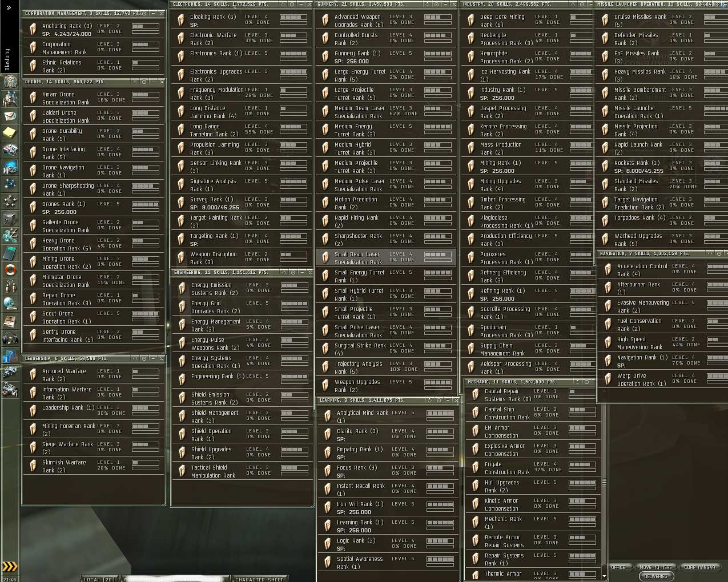Click the Deliveries button
Screen dimensions: 728x582
point(655,576)
